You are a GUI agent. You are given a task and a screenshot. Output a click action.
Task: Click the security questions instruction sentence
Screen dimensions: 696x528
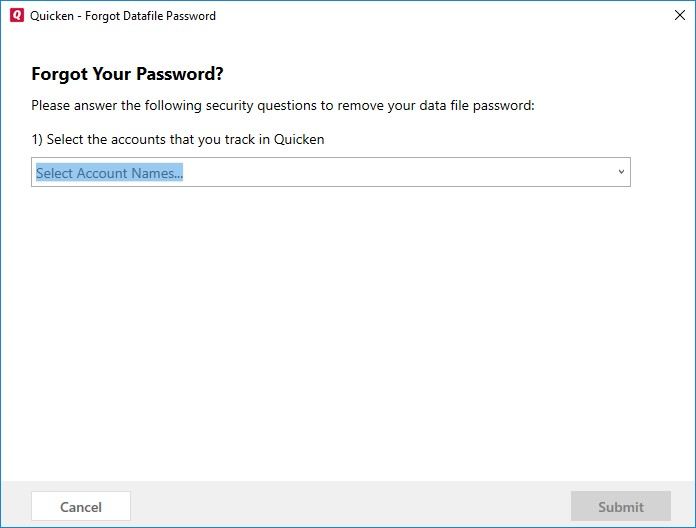[283, 105]
